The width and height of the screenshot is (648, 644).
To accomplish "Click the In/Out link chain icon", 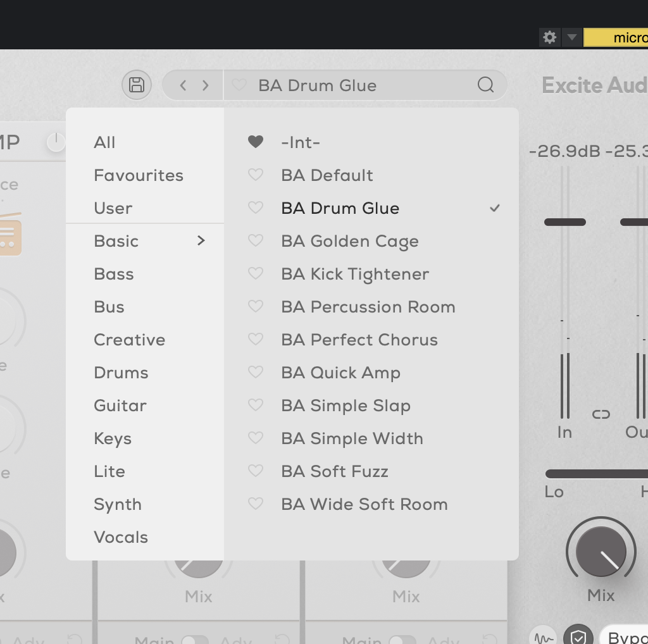I will pyautogui.click(x=601, y=414).
